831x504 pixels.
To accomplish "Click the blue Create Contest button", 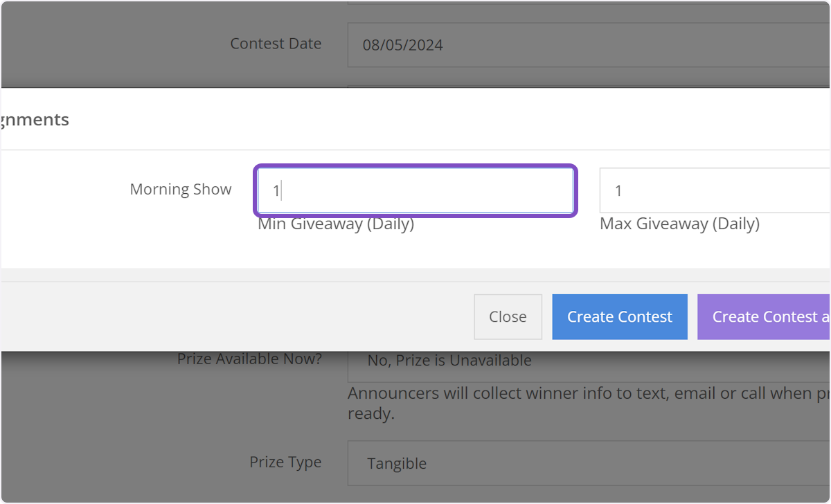I will [619, 316].
